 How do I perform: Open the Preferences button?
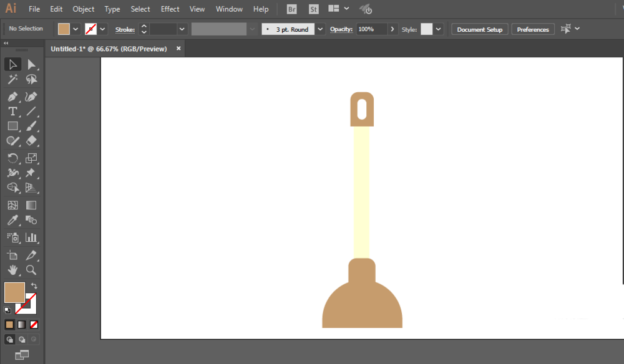pos(532,29)
